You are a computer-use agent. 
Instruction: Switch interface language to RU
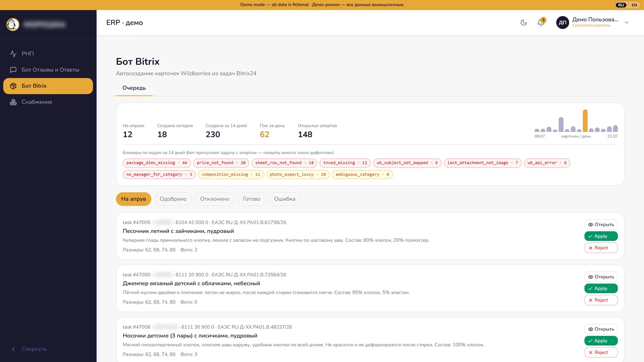(x=621, y=5)
